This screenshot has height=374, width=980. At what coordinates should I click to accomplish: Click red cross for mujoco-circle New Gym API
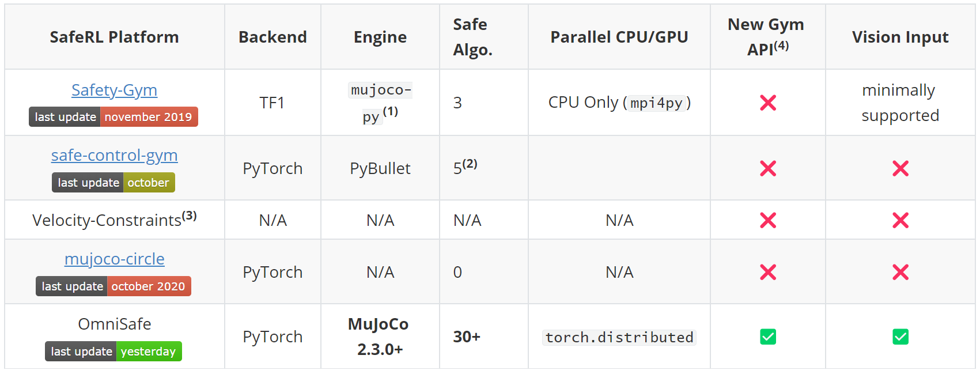click(x=768, y=272)
